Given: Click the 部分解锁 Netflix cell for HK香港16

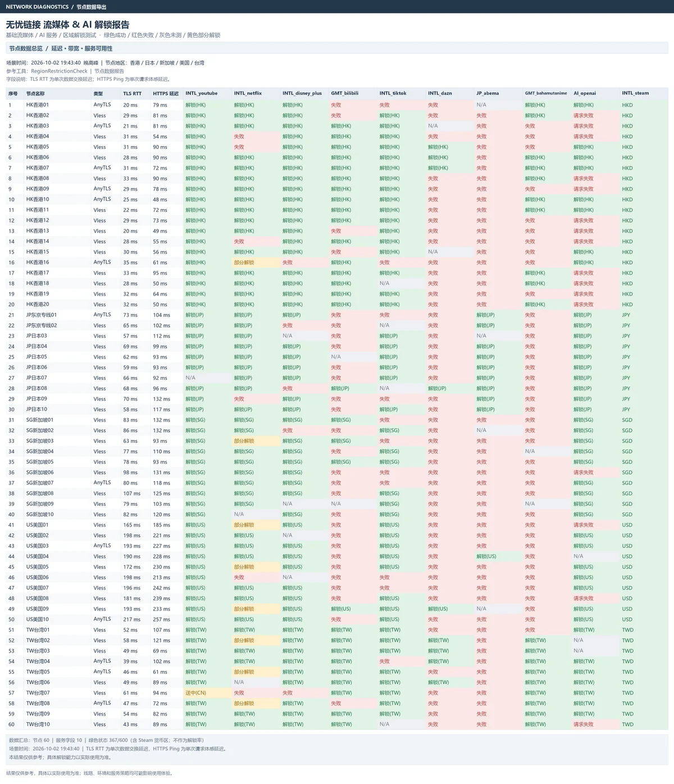Looking at the screenshot, I should pyautogui.click(x=244, y=262).
